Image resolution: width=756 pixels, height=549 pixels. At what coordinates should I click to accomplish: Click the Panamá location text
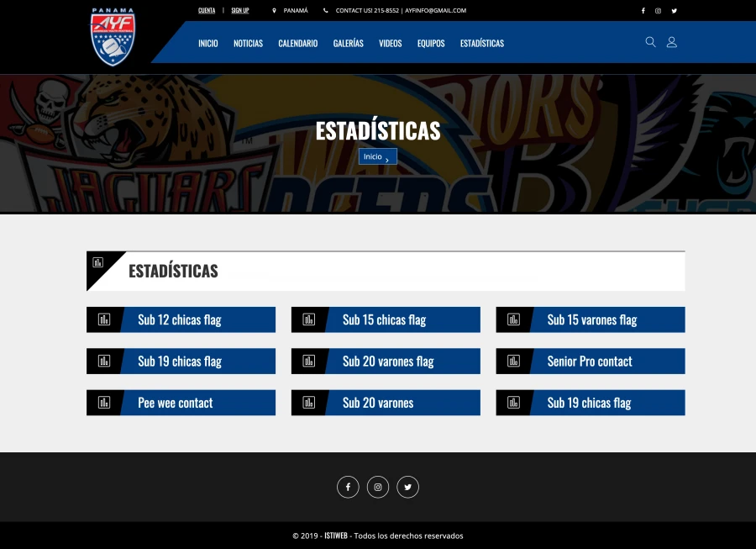click(x=296, y=11)
